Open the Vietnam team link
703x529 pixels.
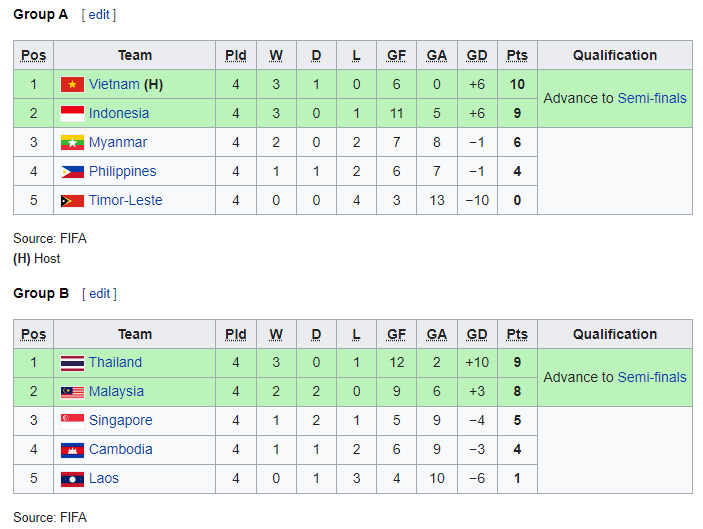tap(114, 84)
